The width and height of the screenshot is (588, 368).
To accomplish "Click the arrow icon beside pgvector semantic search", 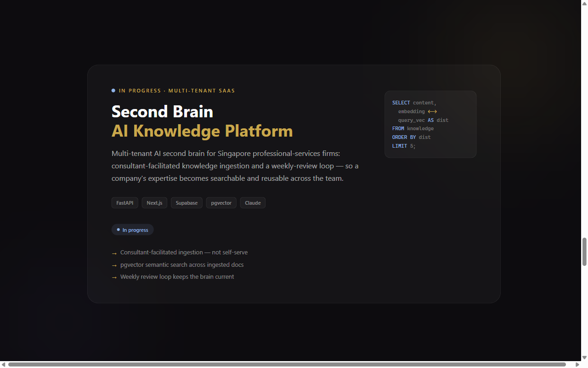I will (114, 265).
